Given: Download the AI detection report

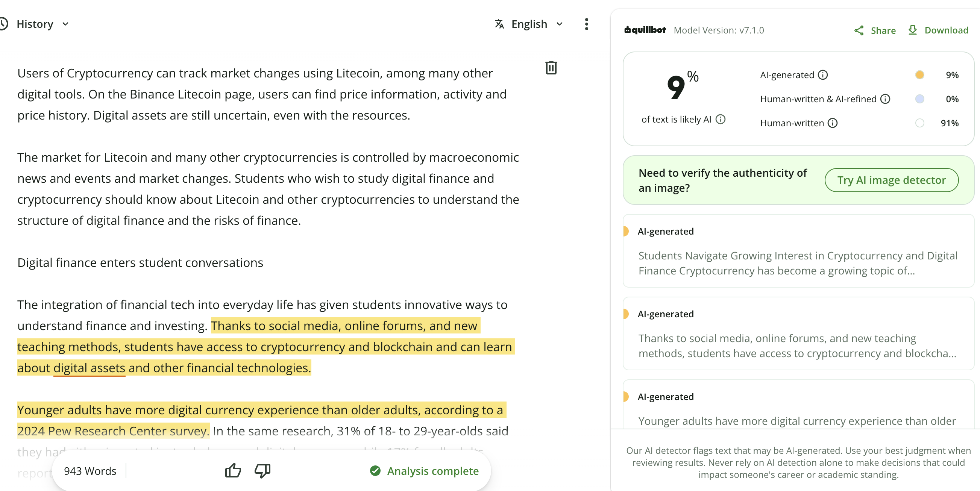Looking at the screenshot, I should [x=938, y=30].
